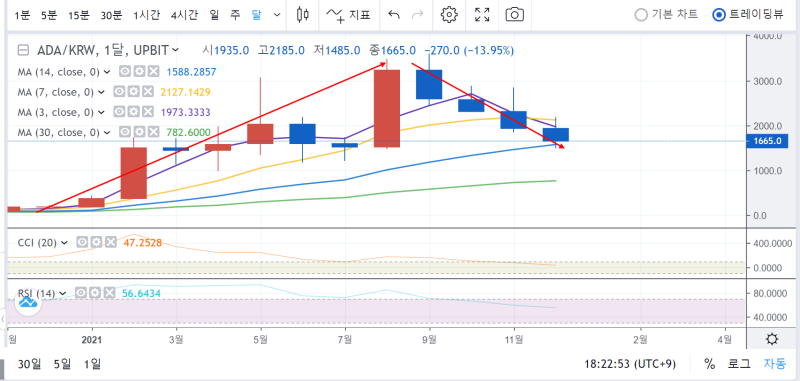Undo the last chart action
The width and height of the screenshot is (800, 381).
pyautogui.click(x=393, y=15)
